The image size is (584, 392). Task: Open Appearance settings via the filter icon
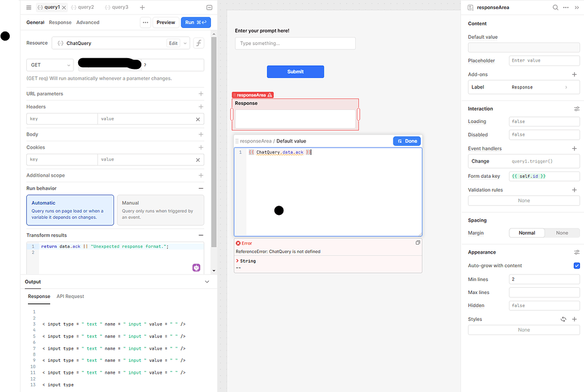[x=576, y=252]
